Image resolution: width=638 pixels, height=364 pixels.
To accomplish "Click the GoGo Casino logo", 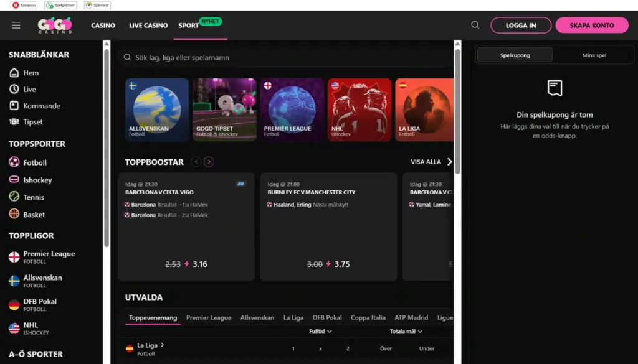I will (55, 25).
